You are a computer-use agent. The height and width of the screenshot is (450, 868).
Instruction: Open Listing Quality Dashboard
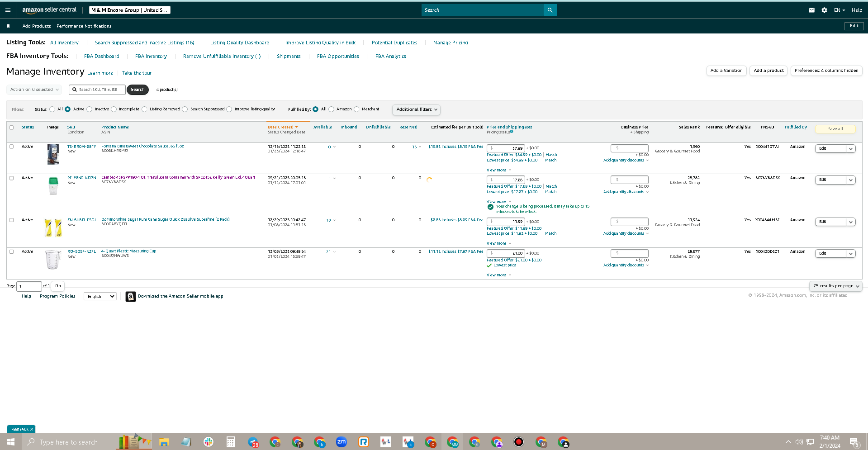240,43
